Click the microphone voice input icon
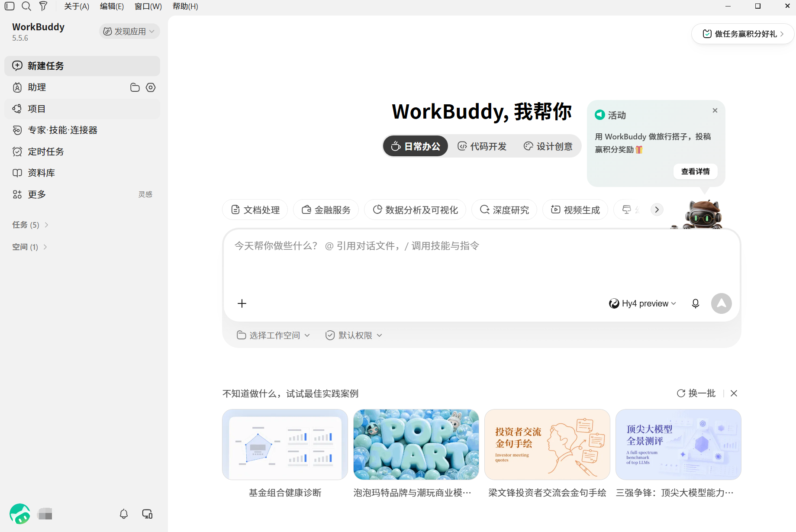Viewport: 796px width, 532px height. (x=696, y=303)
